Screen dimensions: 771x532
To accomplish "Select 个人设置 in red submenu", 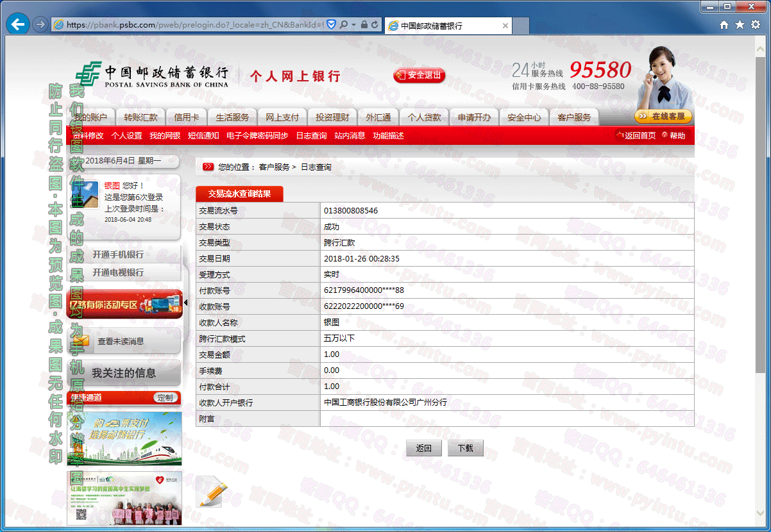I will pos(126,135).
